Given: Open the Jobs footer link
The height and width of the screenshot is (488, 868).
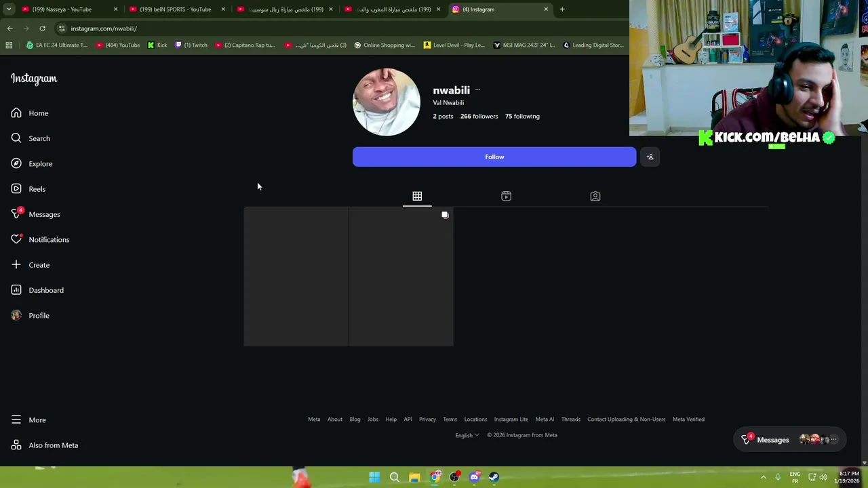Looking at the screenshot, I should click(x=373, y=419).
